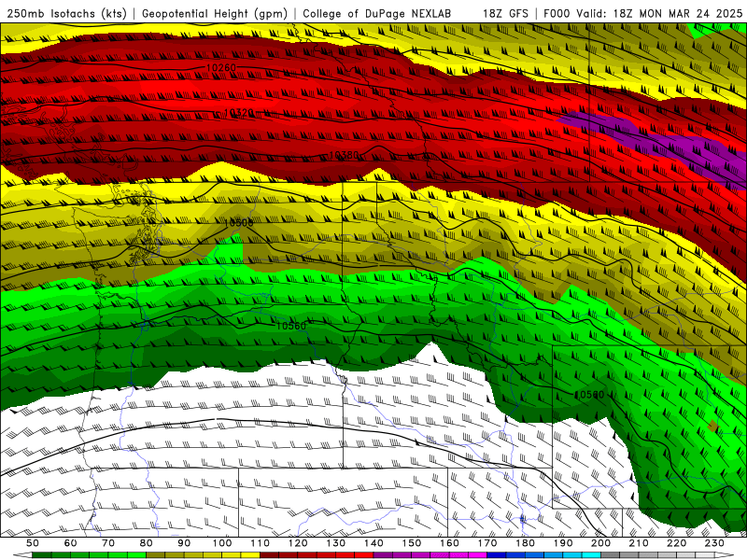
Task: Select the 90 knot colorbar tick label
Action: (184, 543)
